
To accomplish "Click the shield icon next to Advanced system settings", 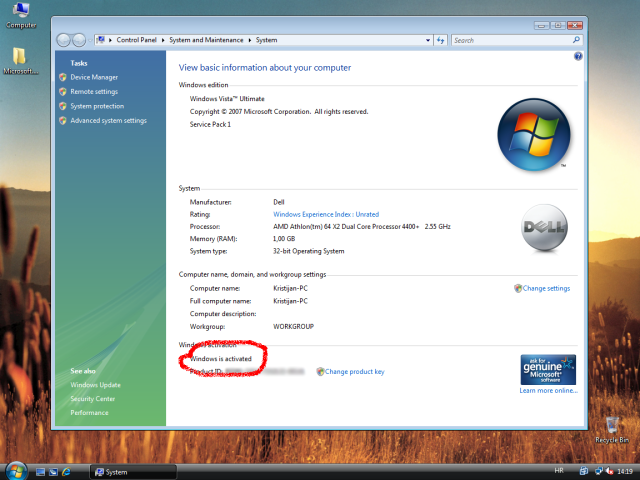I will pyautogui.click(x=63, y=121).
